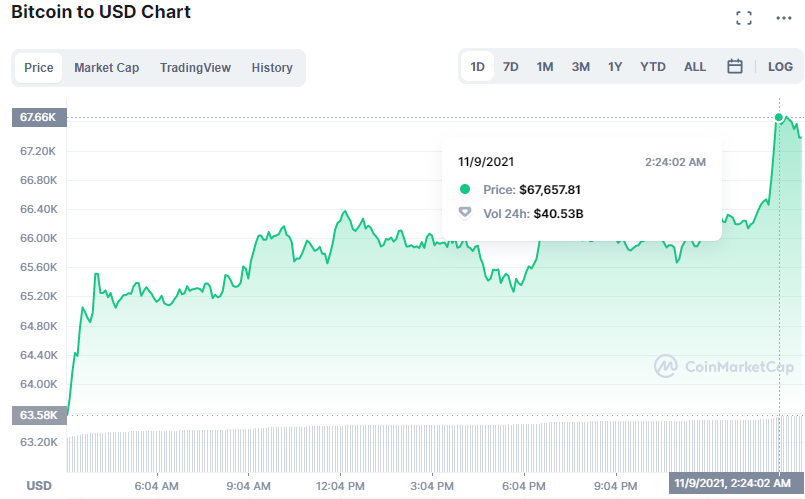This screenshot has width=805, height=499.
Task: Click the 67.66K high price label
Action: [39, 117]
